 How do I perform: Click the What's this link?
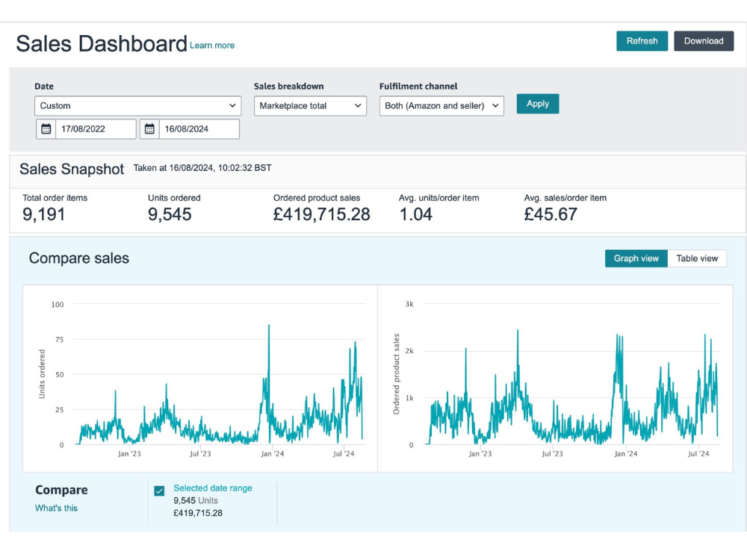coord(56,508)
